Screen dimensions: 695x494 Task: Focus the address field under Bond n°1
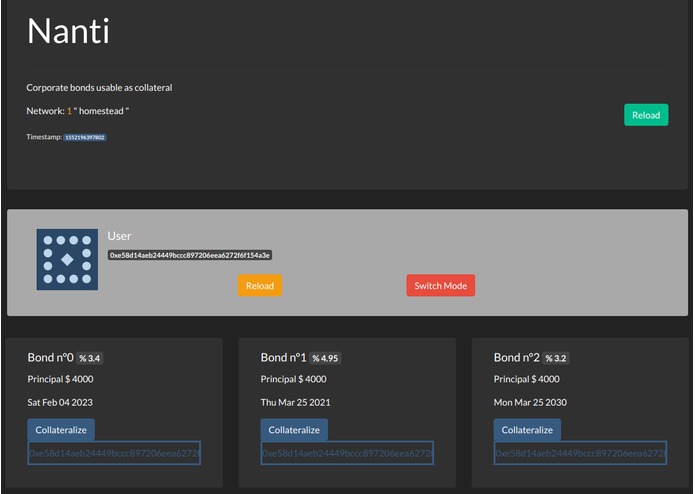[x=347, y=453]
